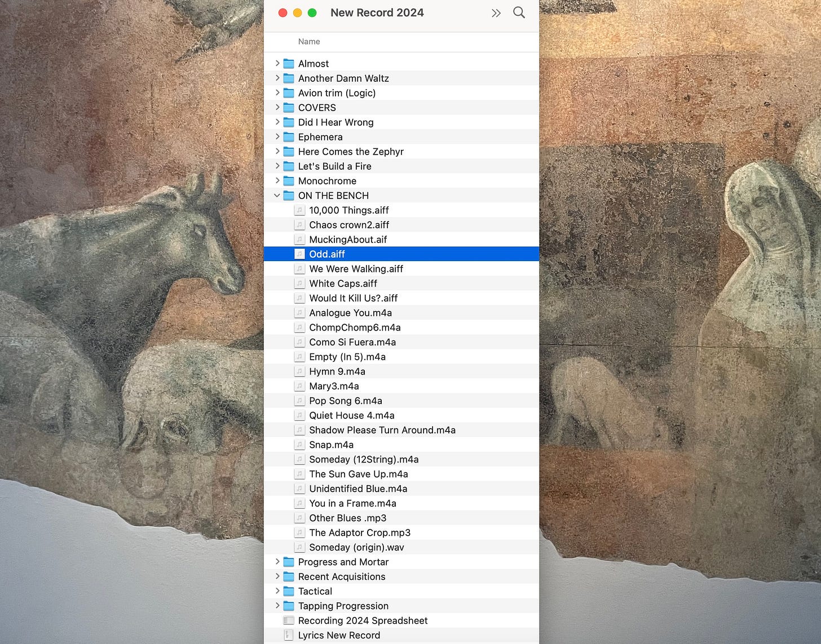
Task: Click the New Record 2024 window title
Action: [377, 12]
